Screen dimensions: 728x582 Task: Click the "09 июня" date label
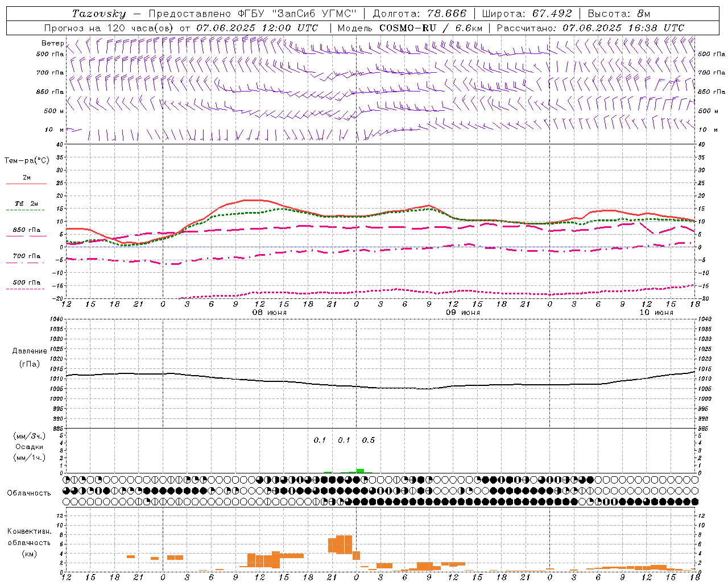(462, 313)
